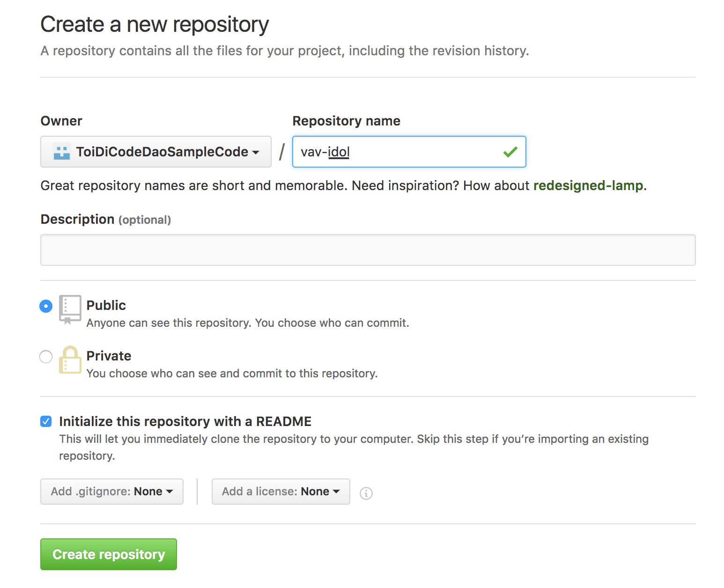Click into the empty Description text field
724x588 pixels.
368,250
